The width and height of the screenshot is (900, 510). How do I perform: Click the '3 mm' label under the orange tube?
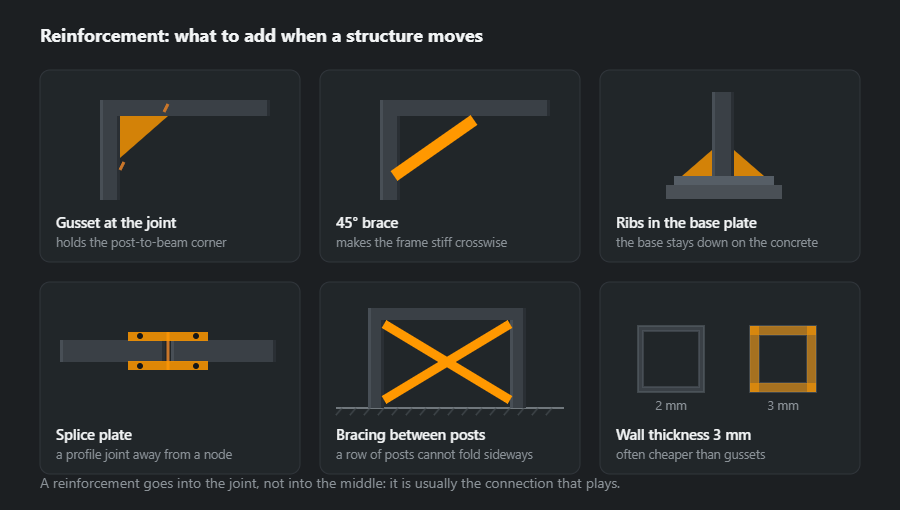click(783, 406)
